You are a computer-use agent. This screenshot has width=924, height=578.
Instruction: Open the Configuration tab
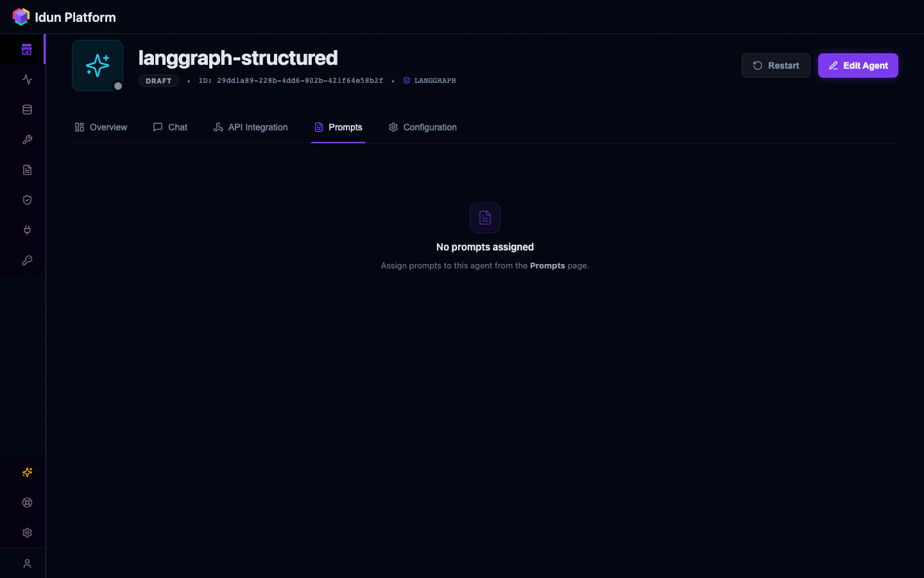[422, 127]
